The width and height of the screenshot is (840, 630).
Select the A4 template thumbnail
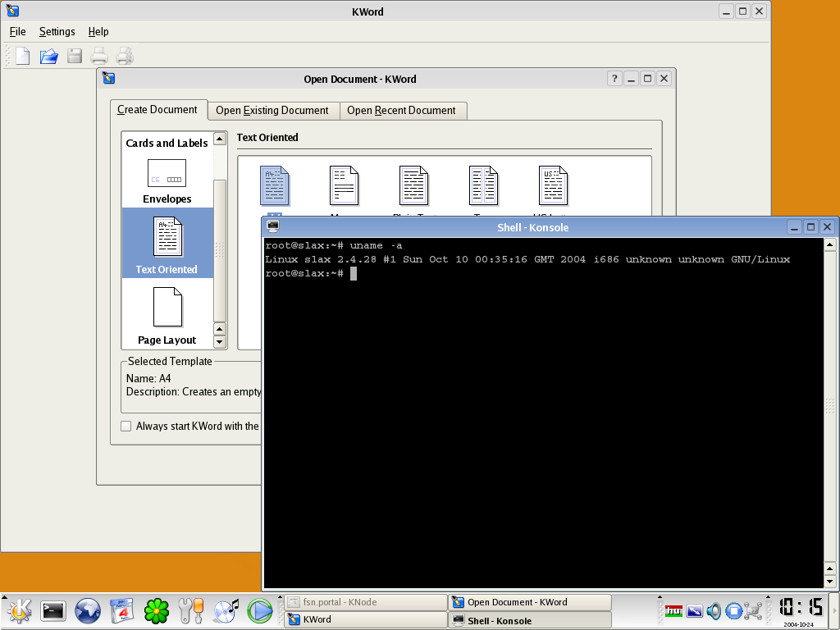coord(275,185)
